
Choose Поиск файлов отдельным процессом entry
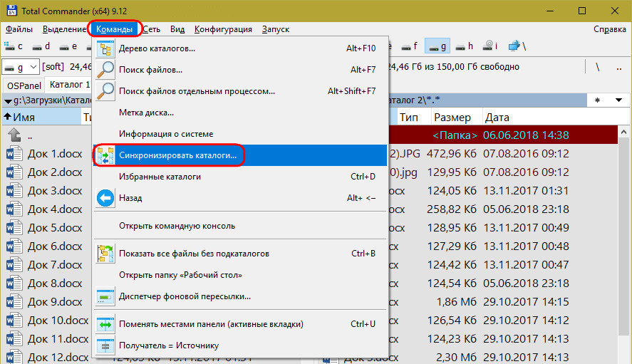coord(240,91)
